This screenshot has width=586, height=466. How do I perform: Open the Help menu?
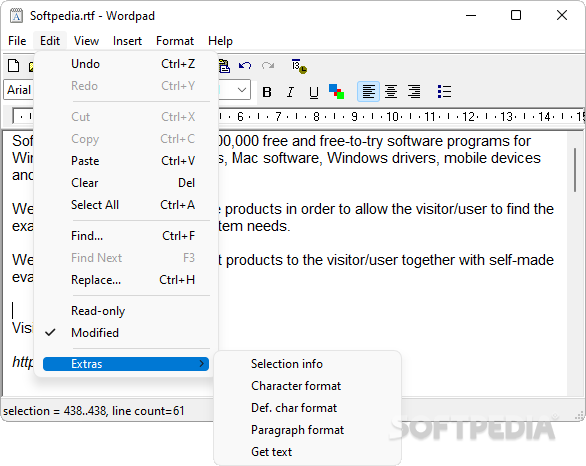[220, 41]
